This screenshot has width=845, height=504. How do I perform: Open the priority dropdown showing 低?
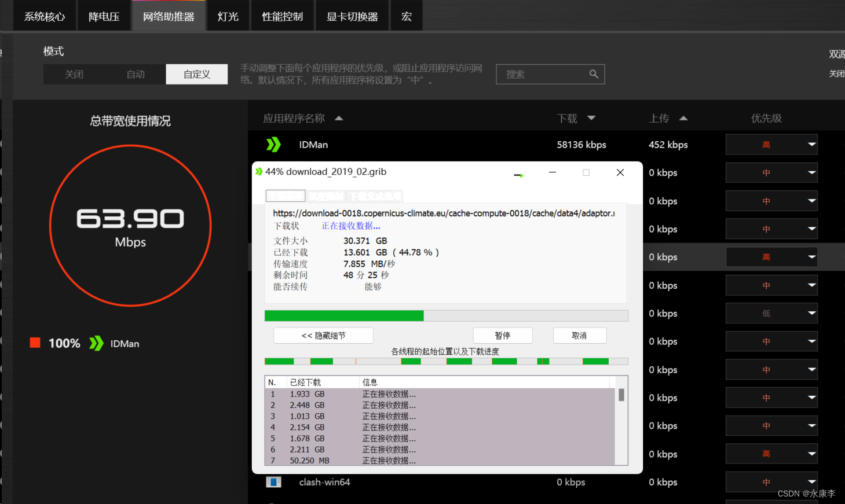[771, 313]
